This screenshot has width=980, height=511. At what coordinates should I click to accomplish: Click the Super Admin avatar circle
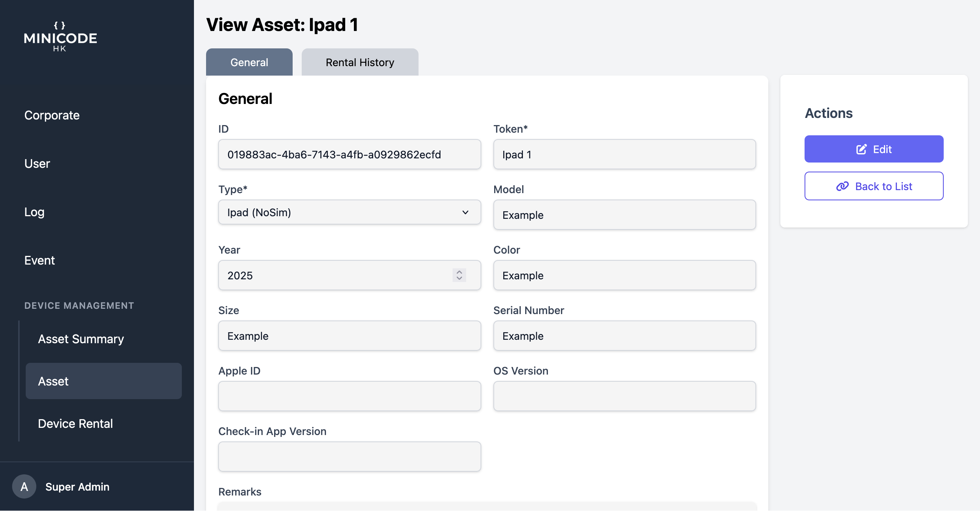pyautogui.click(x=23, y=487)
